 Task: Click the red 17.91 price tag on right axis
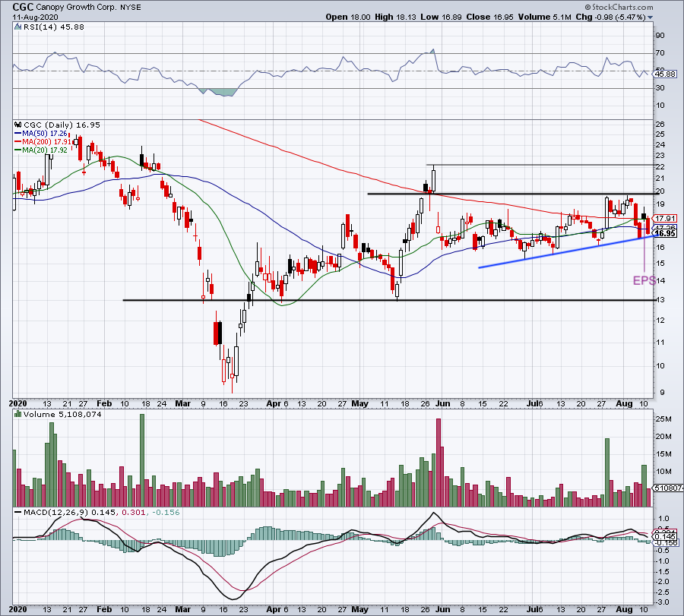click(x=665, y=219)
